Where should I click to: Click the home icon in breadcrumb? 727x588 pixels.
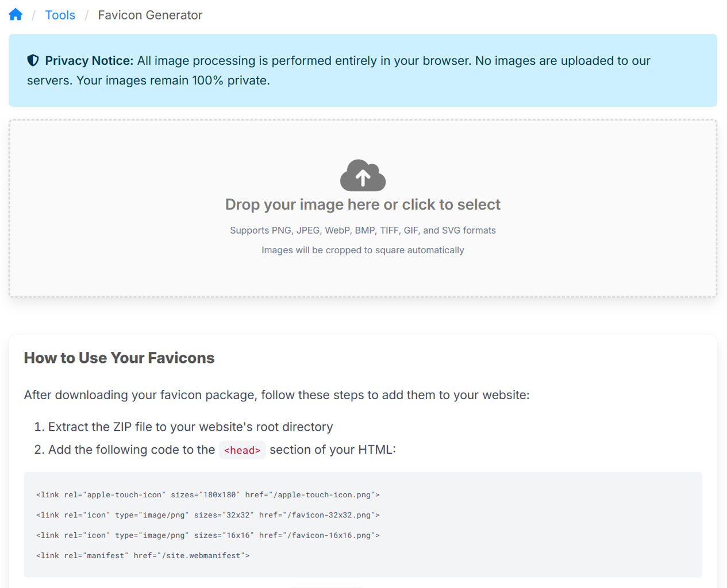16,15
